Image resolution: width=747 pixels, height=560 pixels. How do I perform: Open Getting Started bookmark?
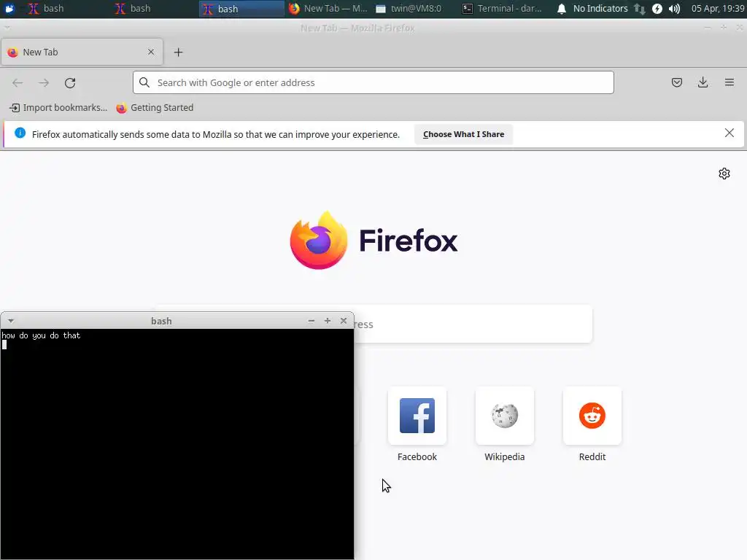(x=155, y=108)
